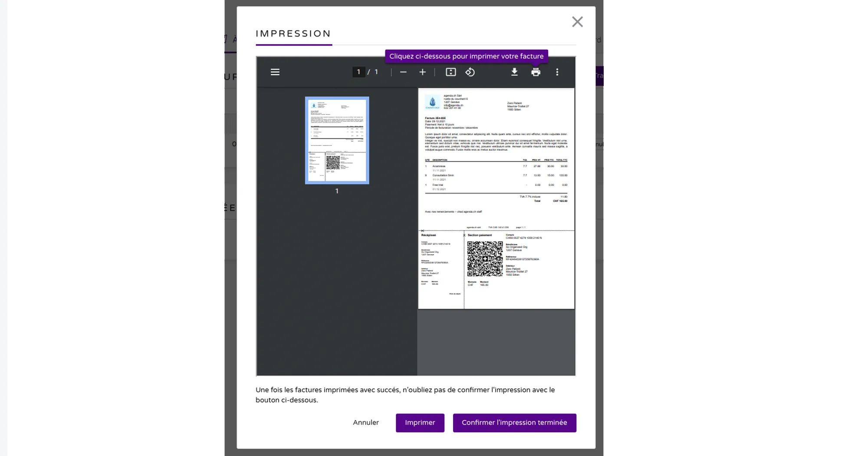Close the Impression dialog

[577, 22]
